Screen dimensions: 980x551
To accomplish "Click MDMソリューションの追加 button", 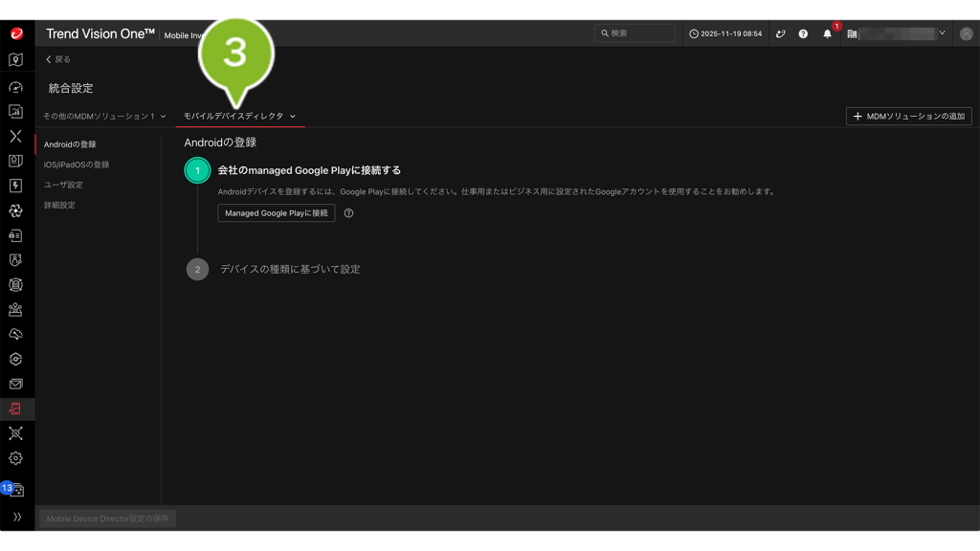I will pyautogui.click(x=908, y=116).
